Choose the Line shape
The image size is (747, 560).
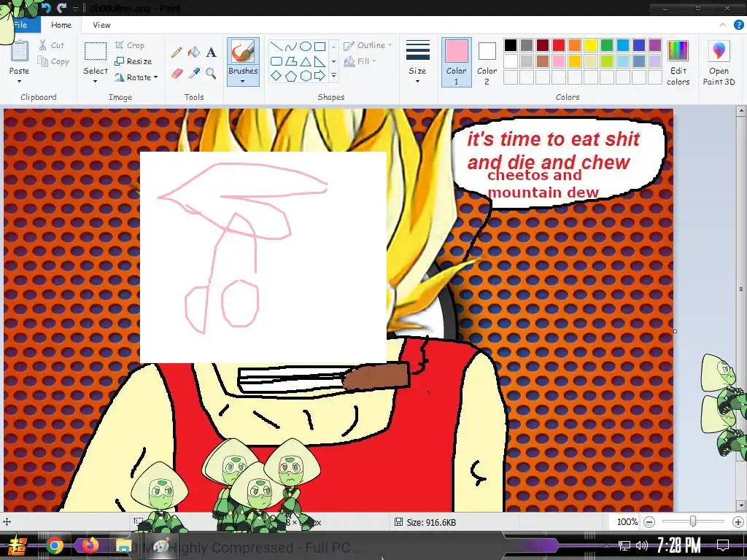(x=276, y=46)
